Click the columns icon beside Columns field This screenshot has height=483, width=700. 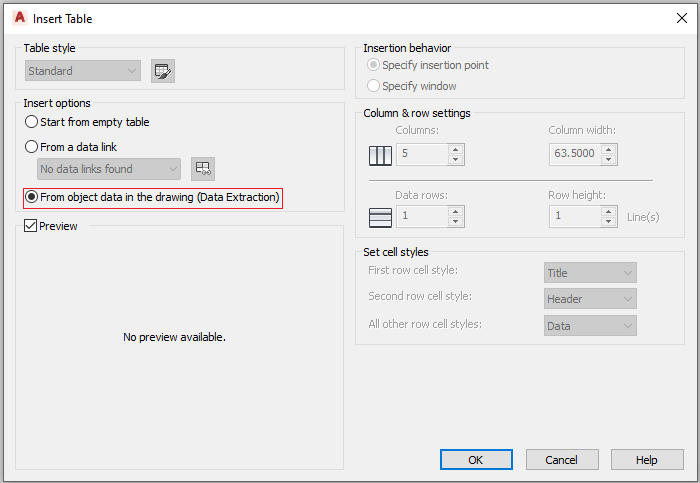pos(380,155)
